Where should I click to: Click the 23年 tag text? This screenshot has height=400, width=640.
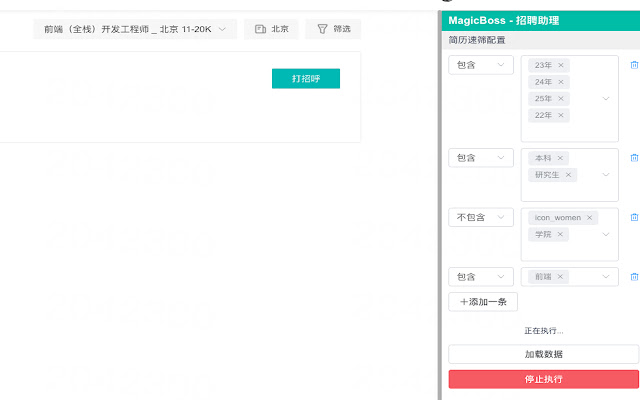click(x=543, y=65)
